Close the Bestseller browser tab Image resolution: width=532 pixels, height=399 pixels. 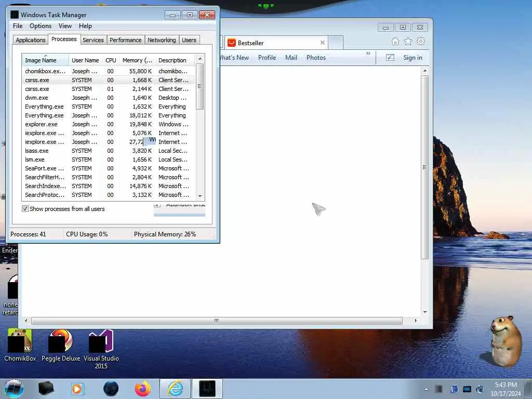(322, 43)
